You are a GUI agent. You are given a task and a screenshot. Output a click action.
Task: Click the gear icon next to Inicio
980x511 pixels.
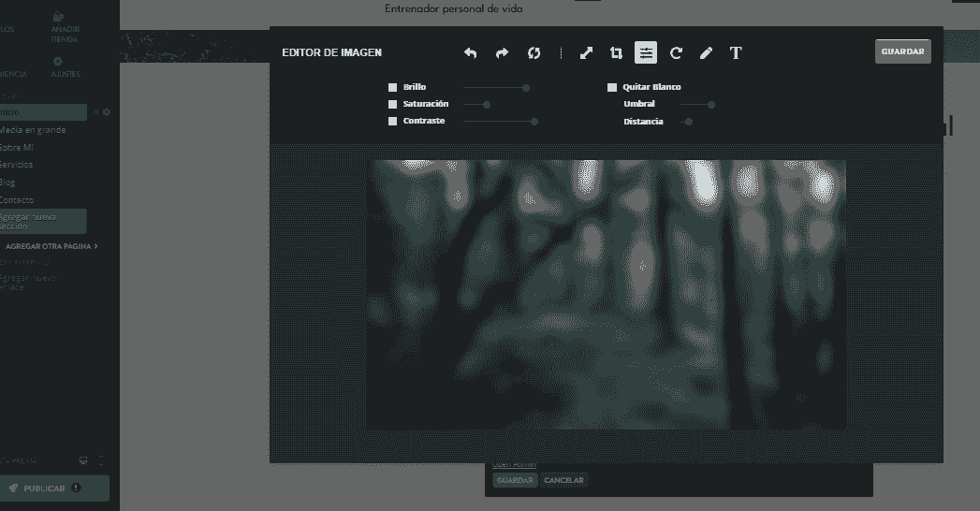(x=107, y=111)
